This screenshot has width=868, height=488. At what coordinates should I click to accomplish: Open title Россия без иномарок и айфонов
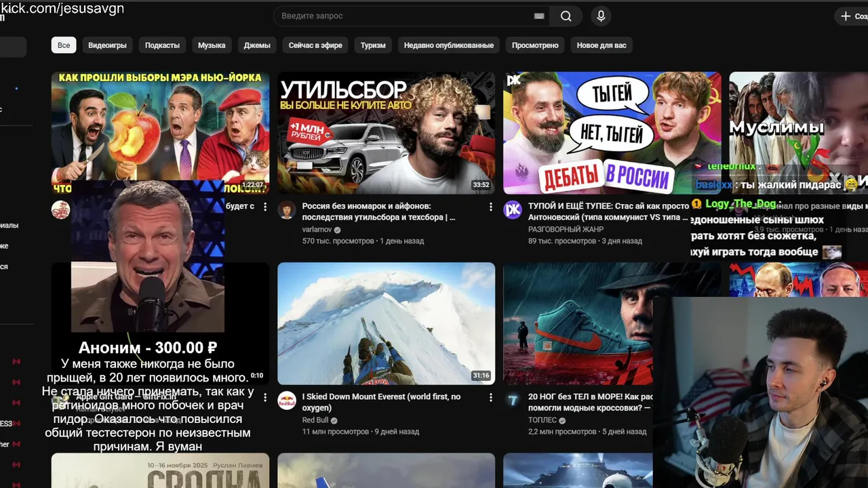(x=378, y=211)
